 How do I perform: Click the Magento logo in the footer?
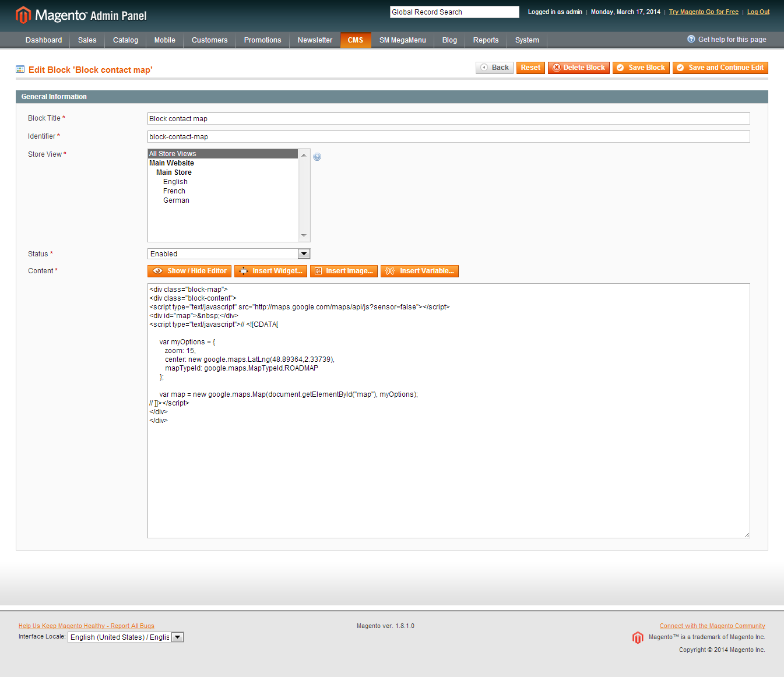(x=638, y=637)
